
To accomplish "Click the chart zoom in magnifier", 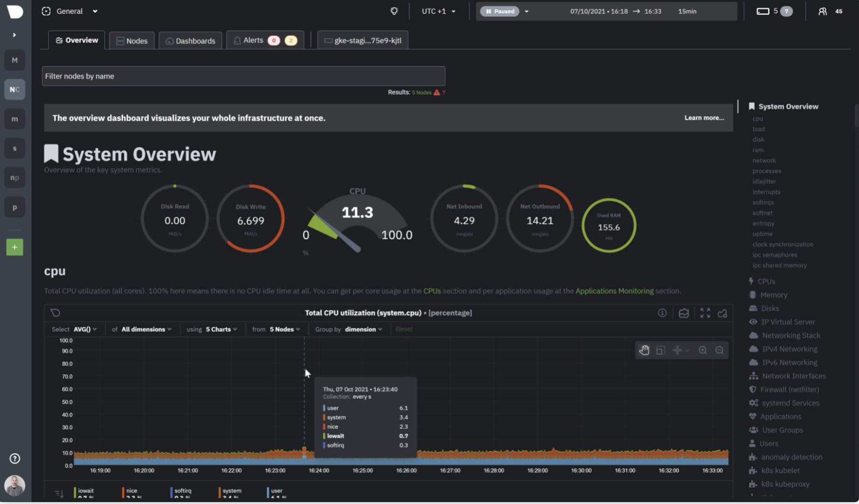I will [x=703, y=350].
